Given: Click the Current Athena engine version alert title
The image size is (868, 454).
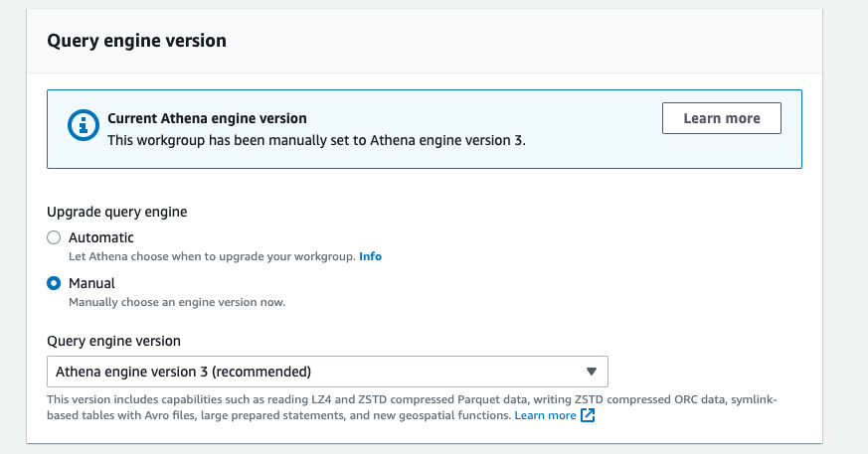Looking at the screenshot, I should 207,118.
